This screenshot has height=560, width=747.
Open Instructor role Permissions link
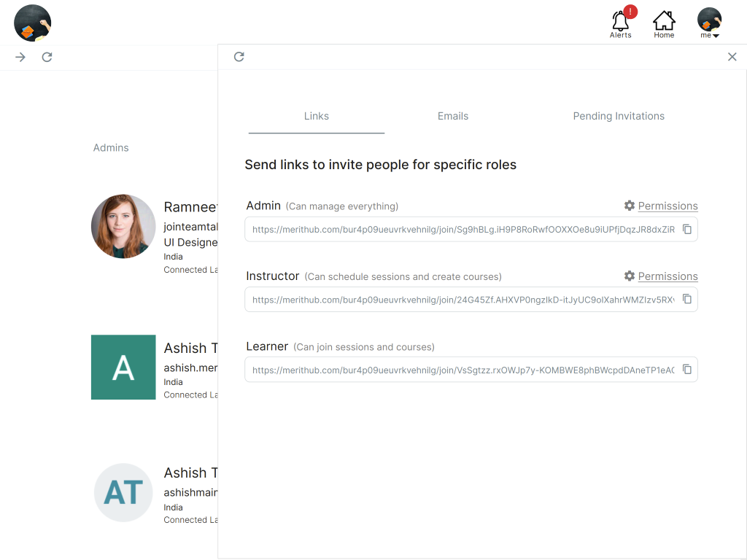coord(667,276)
